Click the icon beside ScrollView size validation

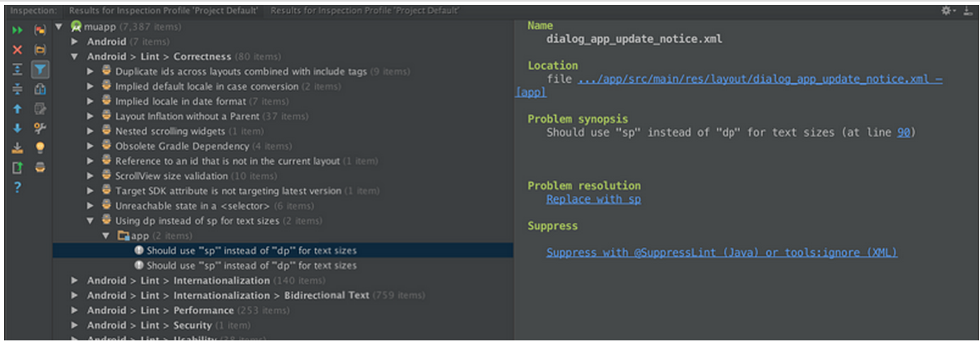point(106,175)
